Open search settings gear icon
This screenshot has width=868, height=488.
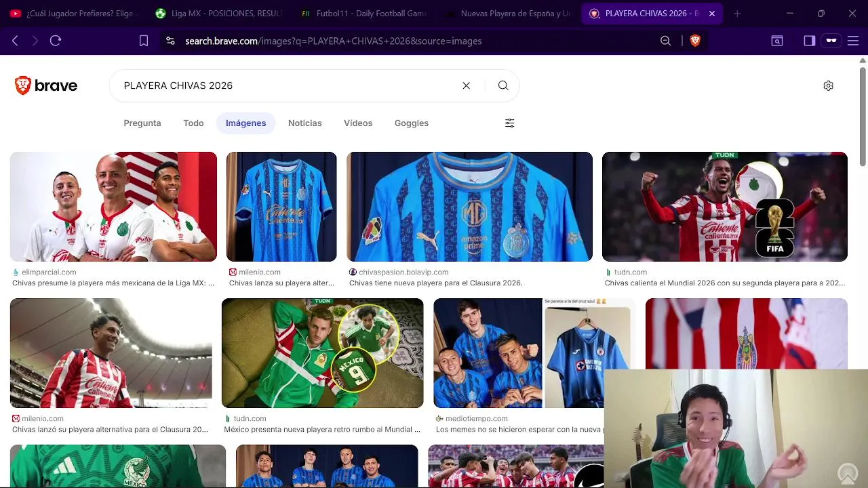(828, 85)
